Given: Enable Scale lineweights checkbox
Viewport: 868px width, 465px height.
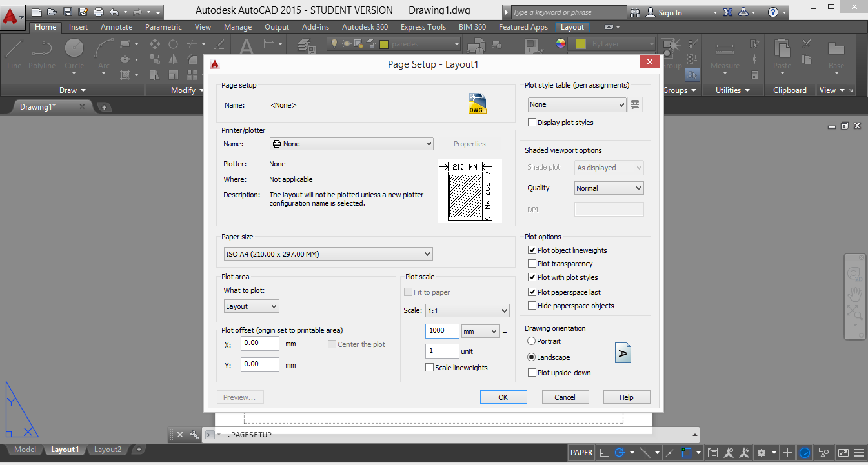Looking at the screenshot, I should 430,368.
